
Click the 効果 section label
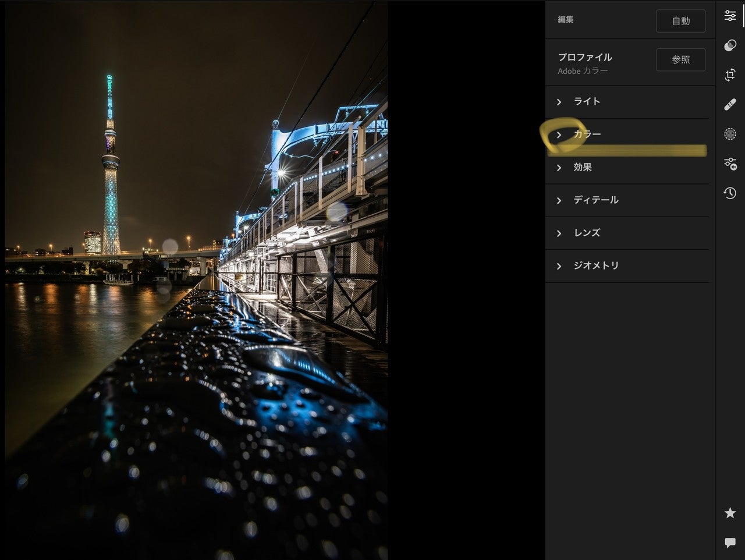pos(583,167)
